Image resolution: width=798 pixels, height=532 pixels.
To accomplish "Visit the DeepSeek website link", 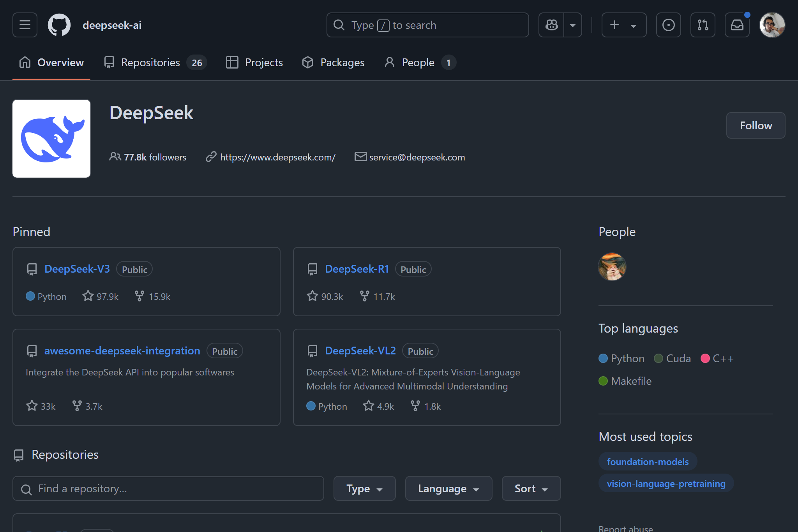I will (277, 157).
